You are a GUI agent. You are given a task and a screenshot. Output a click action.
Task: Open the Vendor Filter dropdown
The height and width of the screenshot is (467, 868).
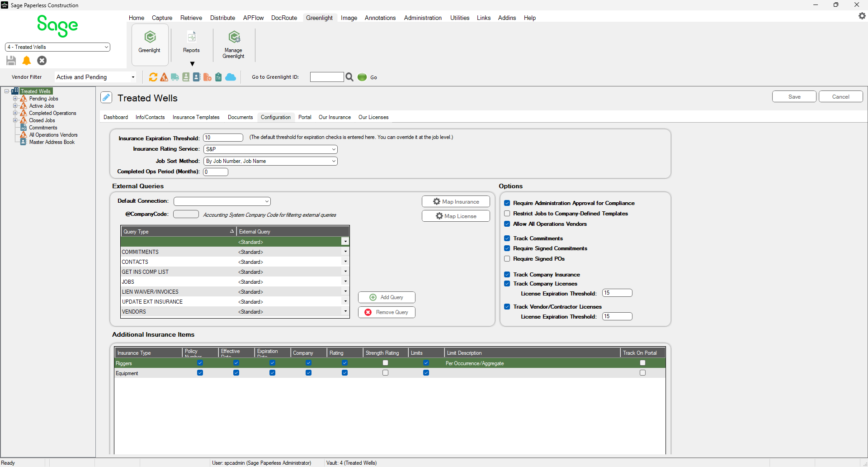pyautogui.click(x=95, y=77)
